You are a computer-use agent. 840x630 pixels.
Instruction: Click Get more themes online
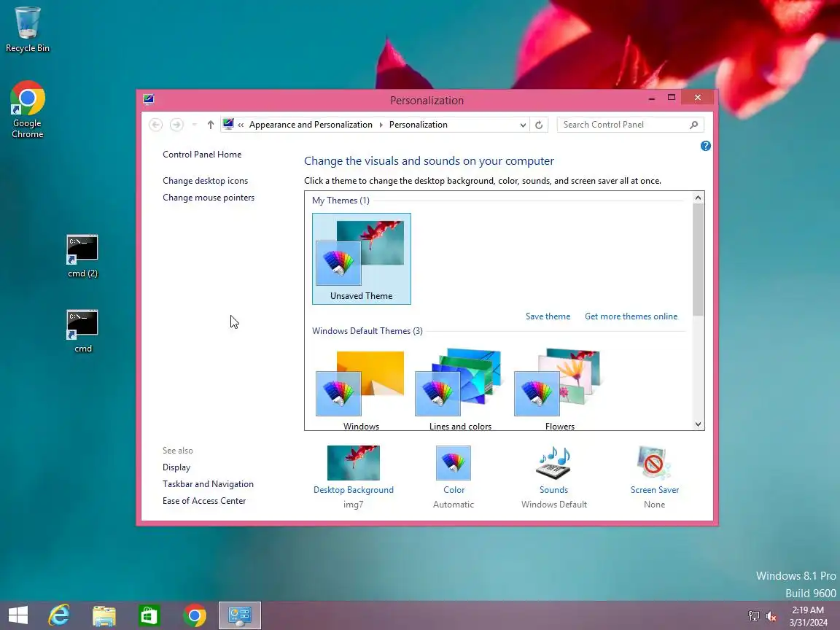click(631, 316)
